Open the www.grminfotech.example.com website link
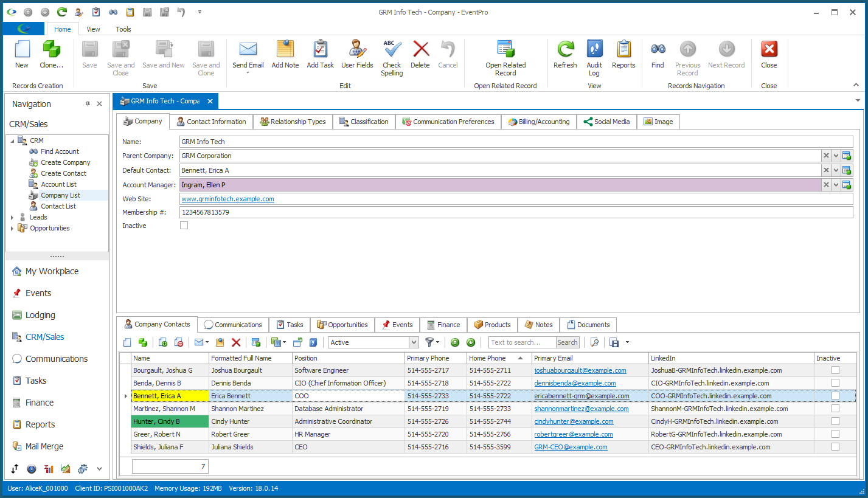Image resolution: width=868 pixels, height=498 pixels. (x=227, y=199)
